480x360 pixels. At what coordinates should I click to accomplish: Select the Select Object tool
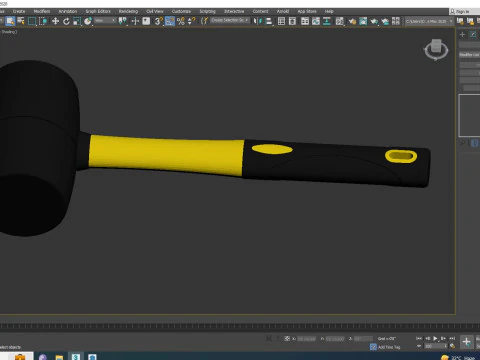tap(10, 21)
